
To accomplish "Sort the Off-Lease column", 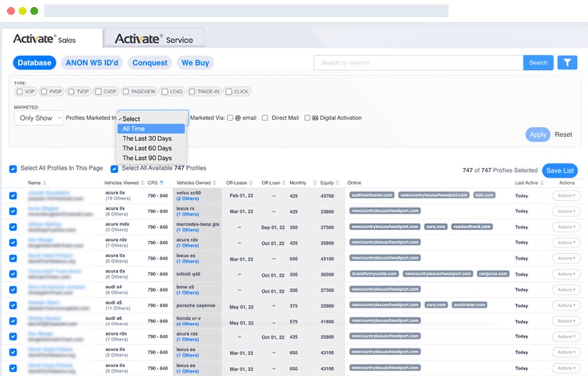I will click(x=251, y=183).
